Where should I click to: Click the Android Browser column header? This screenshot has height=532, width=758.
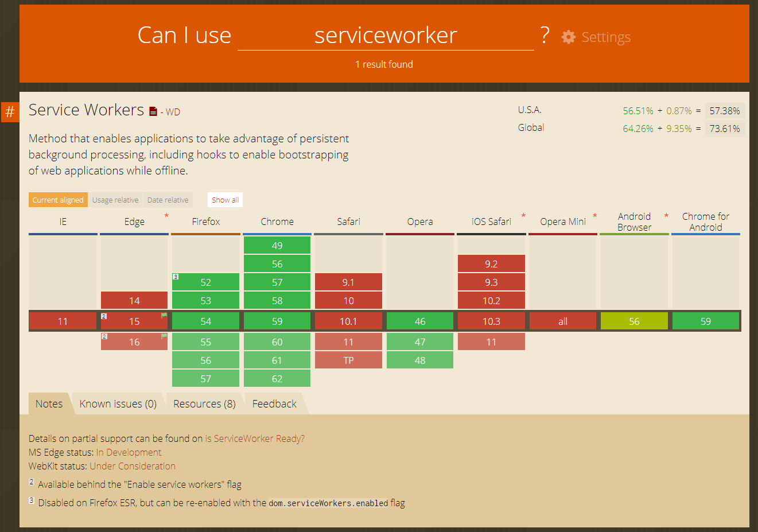[x=634, y=222]
